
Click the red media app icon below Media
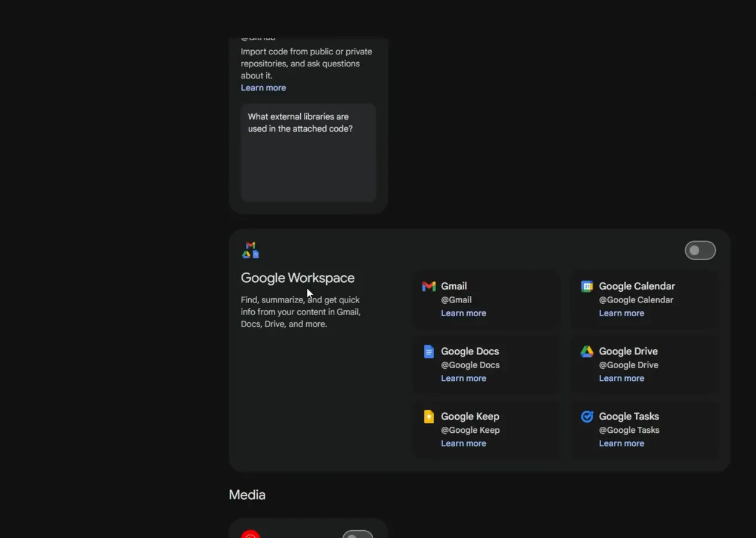pos(251,534)
